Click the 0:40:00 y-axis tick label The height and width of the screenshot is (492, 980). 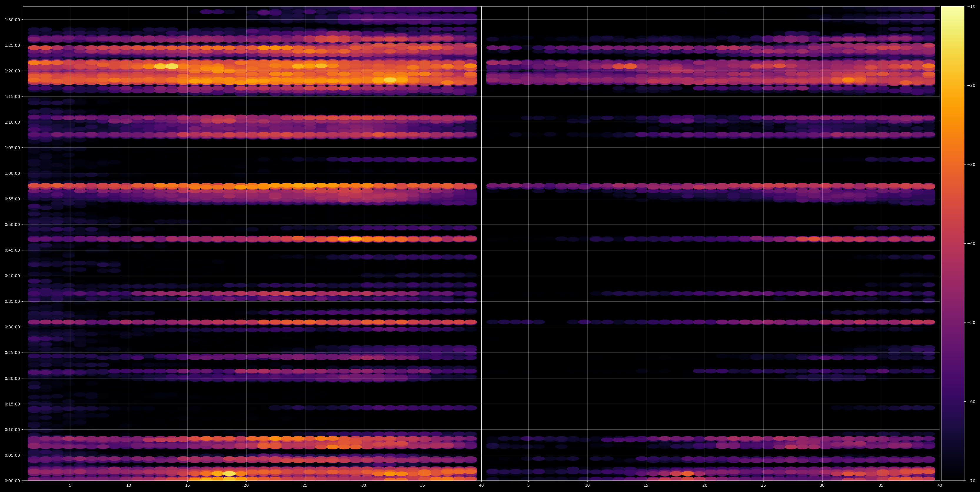12,276
